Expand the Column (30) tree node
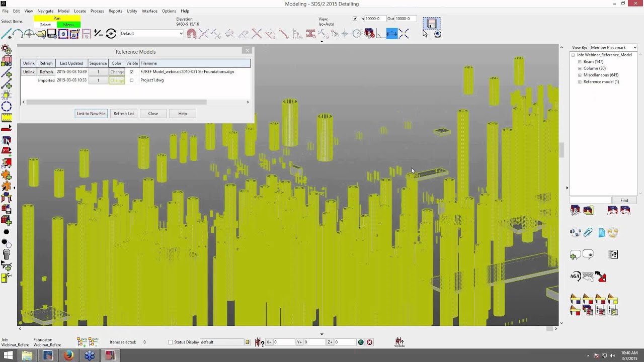644x362 pixels. click(580, 68)
